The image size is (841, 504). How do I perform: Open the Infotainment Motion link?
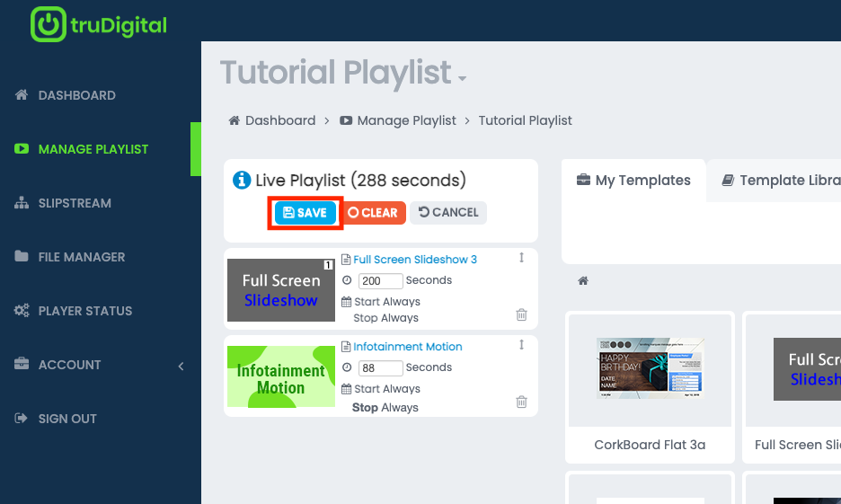click(408, 347)
